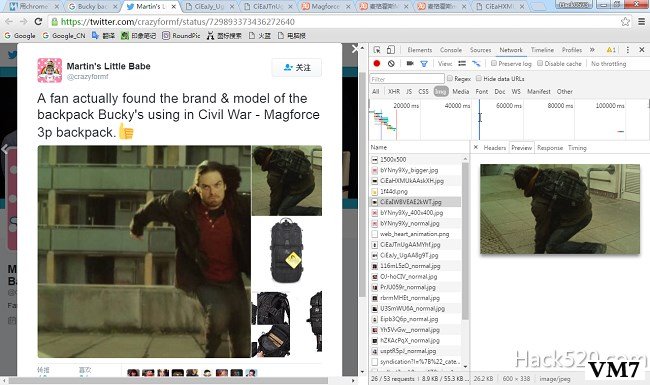Go back with the browser back arrow
Image resolution: width=650 pixels, height=385 pixels.
[x=9, y=22]
